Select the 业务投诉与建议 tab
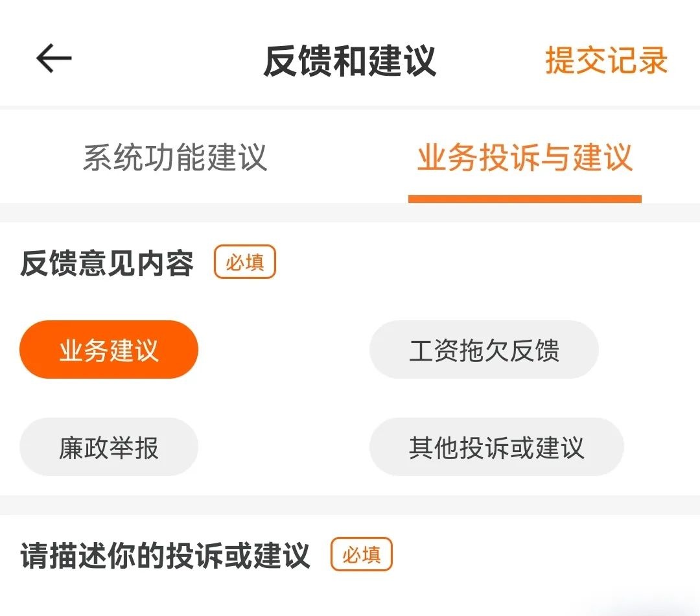Image resolution: width=700 pixels, height=616 pixels. [524, 158]
